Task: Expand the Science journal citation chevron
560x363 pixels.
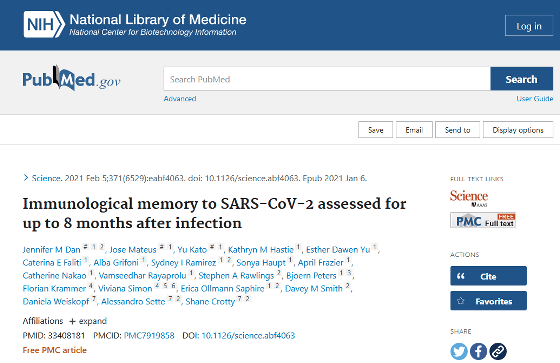Action: pyautogui.click(x=26, y=178)
